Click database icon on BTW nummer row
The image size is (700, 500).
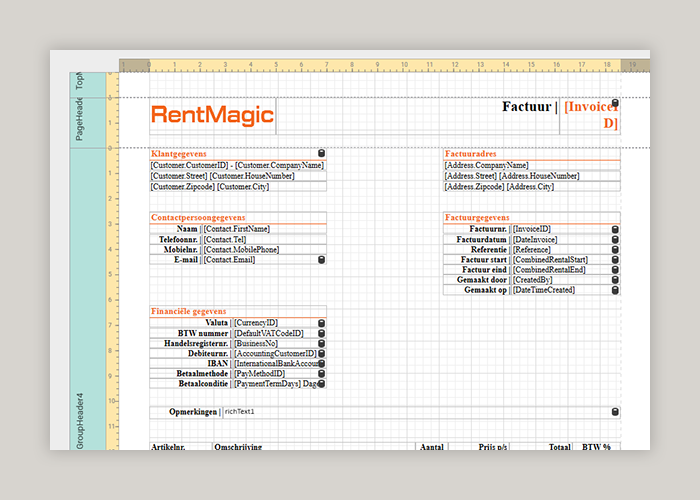[321, 333]
